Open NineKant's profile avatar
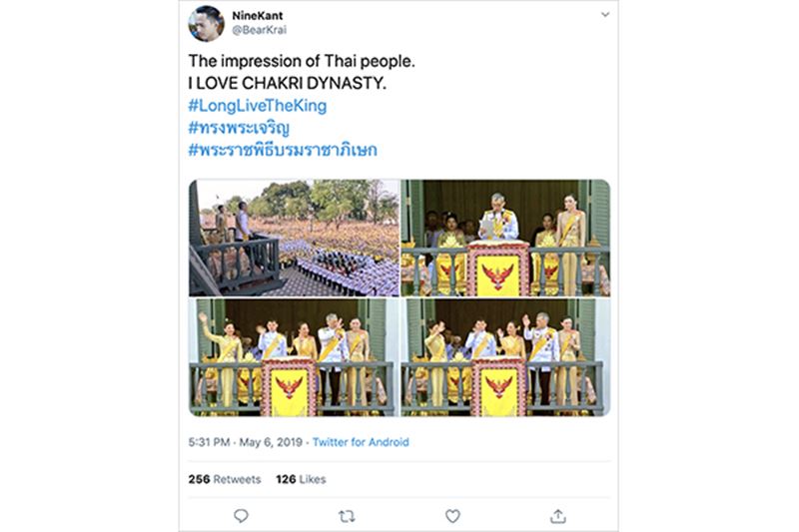This screenshot has width=799, height=532. pos(206,23)
